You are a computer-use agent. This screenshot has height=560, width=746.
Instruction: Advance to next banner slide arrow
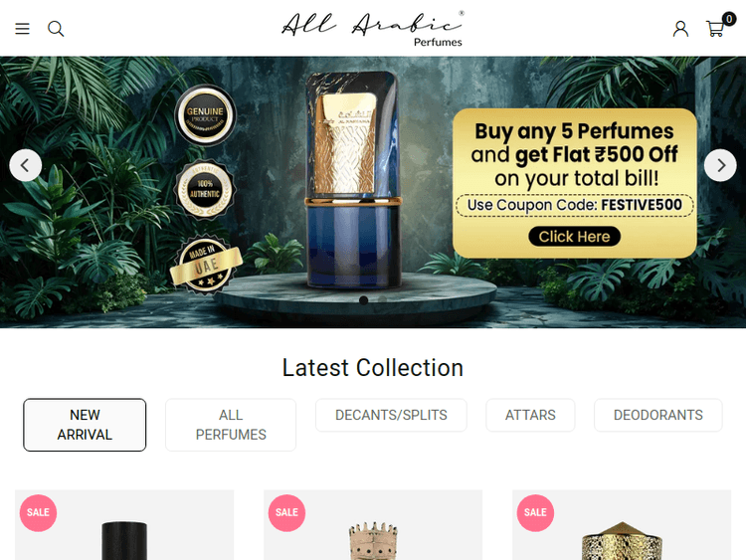[x=720, y=165]
